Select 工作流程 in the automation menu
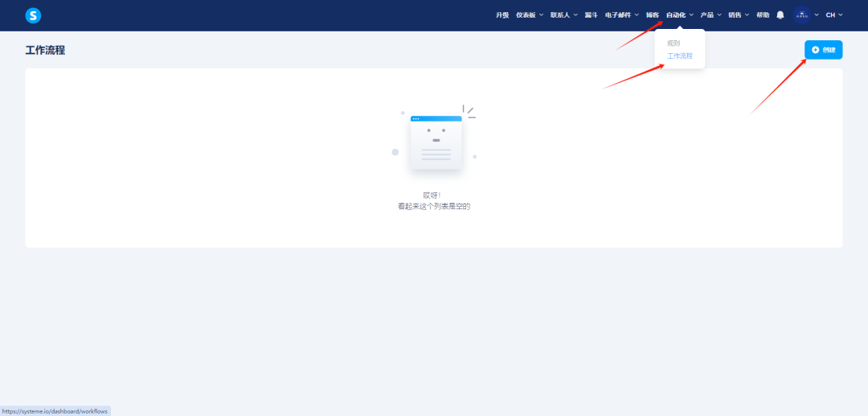The height and width of the screenshot is (416, 868). pos(680,56)
